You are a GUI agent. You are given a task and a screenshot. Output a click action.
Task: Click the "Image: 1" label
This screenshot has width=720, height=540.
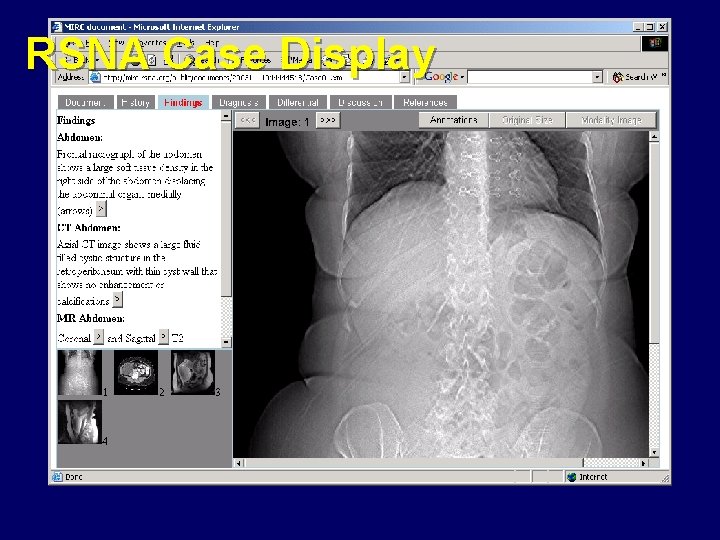click(287, 122)
